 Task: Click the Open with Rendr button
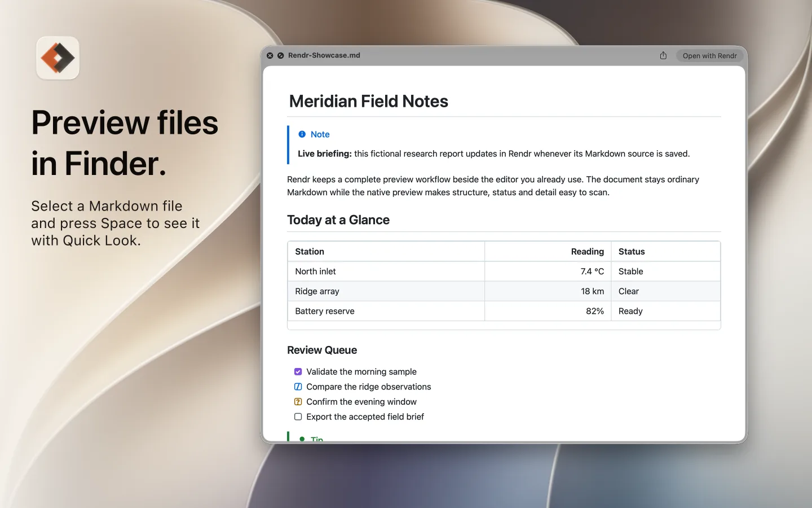709,55
